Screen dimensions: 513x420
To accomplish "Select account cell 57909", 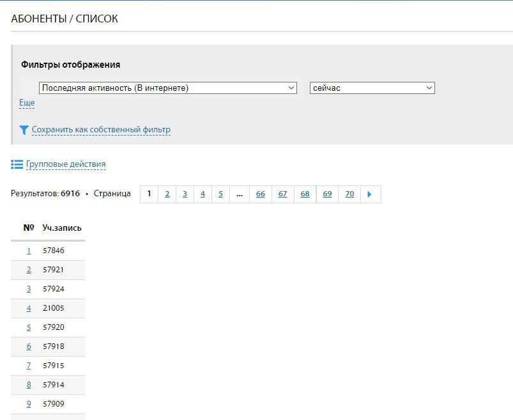I will tap(54, 404).
